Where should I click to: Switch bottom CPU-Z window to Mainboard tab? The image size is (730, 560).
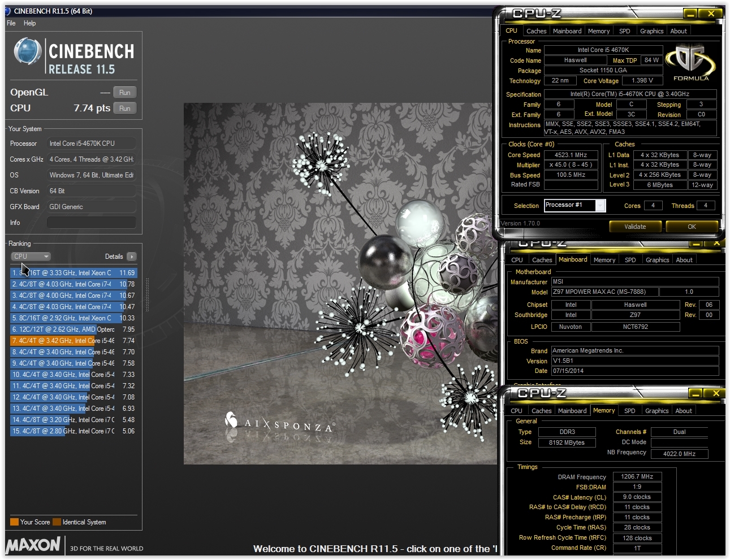(572, 411)
